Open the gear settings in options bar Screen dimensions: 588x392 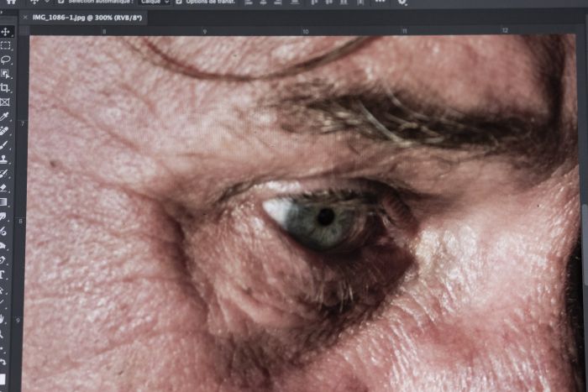point(402,2)
